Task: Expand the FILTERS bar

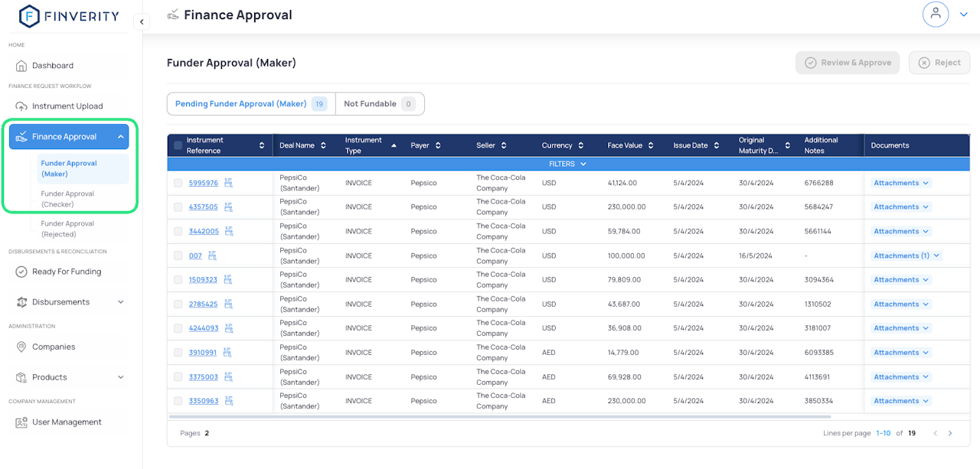Action: pyautogui.click(x=567, y=164)
